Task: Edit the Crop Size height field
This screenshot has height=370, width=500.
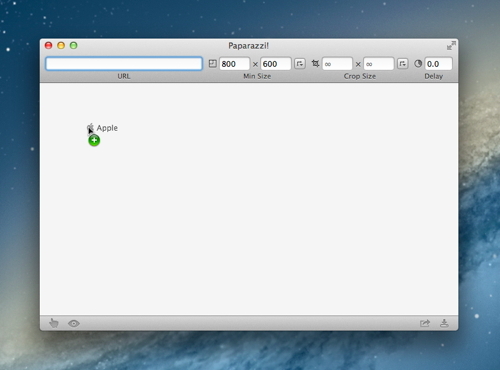Action: (x=378, y=64)
